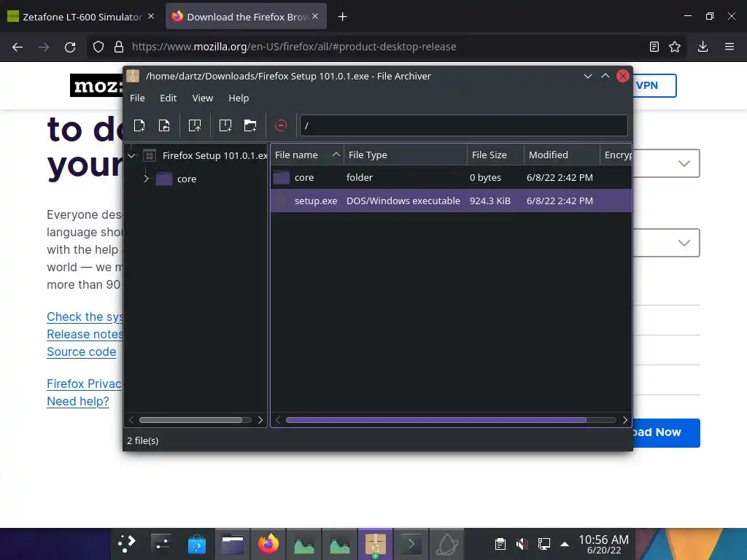Open network connections tray icon
Screen dimensions: 747x560
click(544, 544)
